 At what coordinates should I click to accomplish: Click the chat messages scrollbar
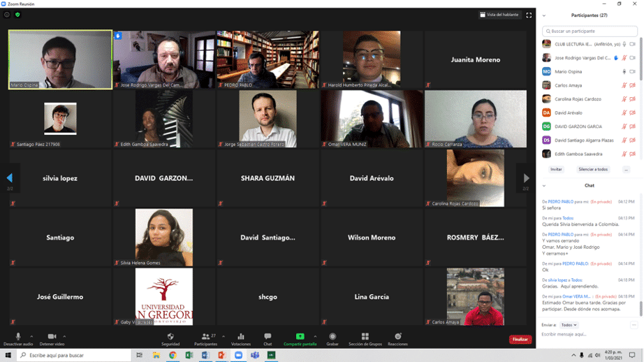[641, 307]
